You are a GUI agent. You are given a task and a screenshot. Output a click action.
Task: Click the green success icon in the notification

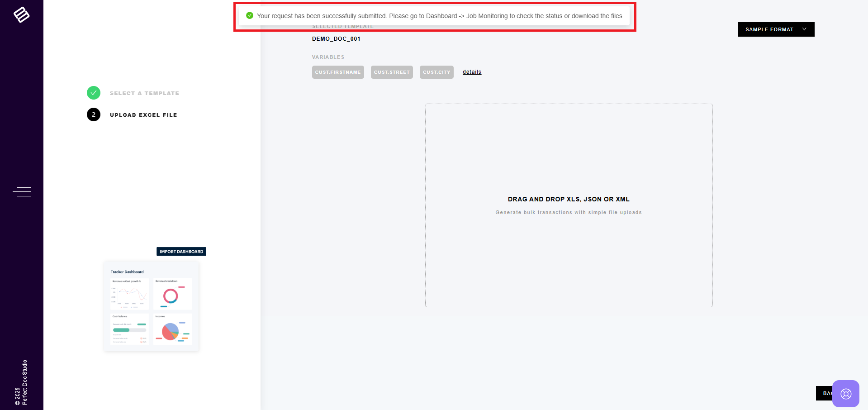pos(249,16)
